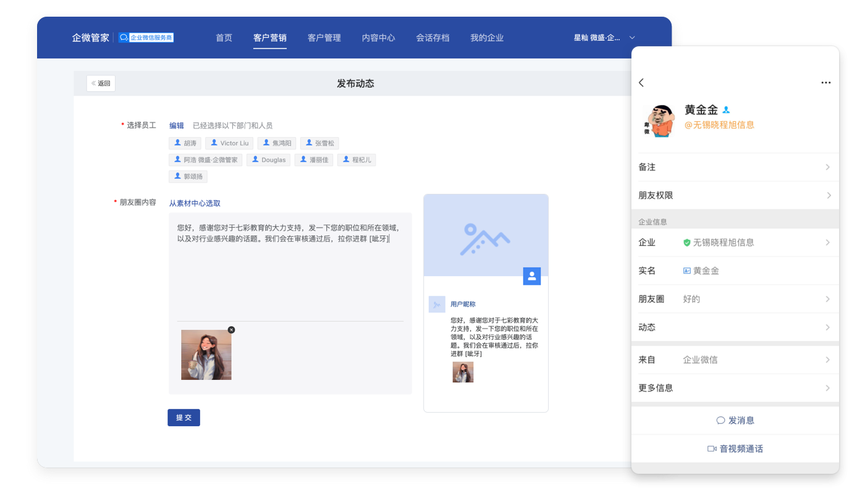Expand the 备注 row
The width and height of the screenshot is (865, 504).
[x=735, y=167]
